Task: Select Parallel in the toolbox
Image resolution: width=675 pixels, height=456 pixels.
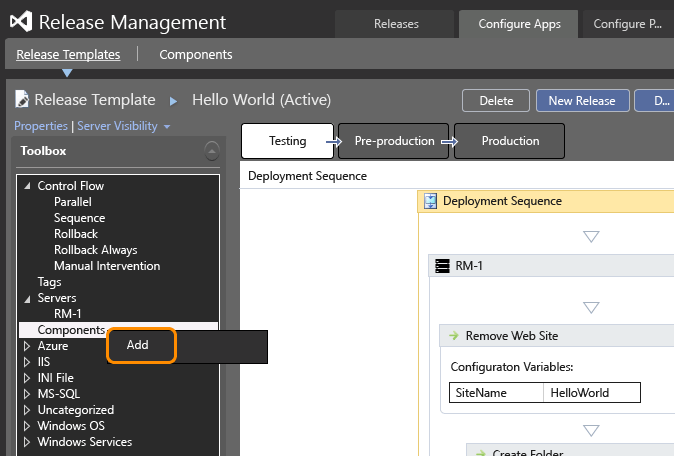Action: tap(73, 202)
